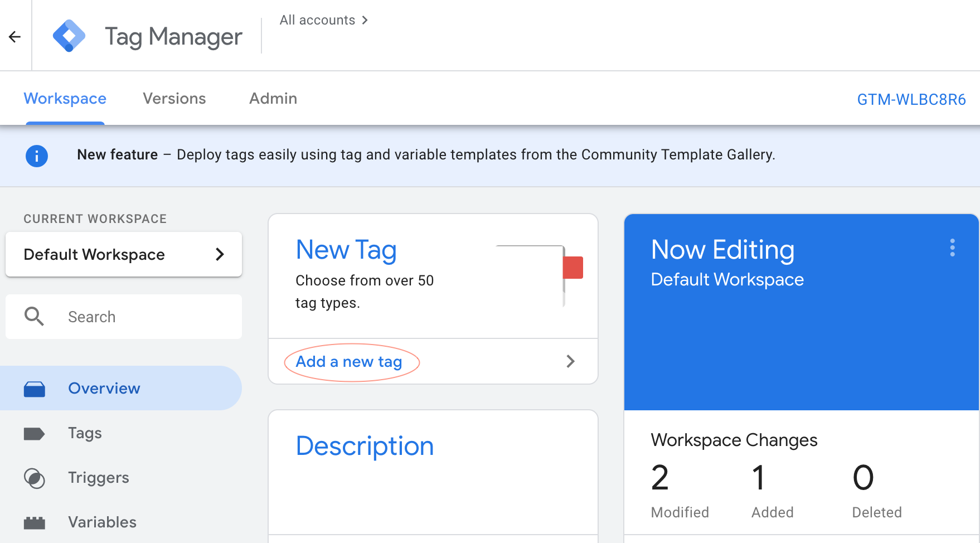This screenshot has height=543, width=980.
Task: Expand the chevron beside All accounts
Action: (x=365, y=20)
